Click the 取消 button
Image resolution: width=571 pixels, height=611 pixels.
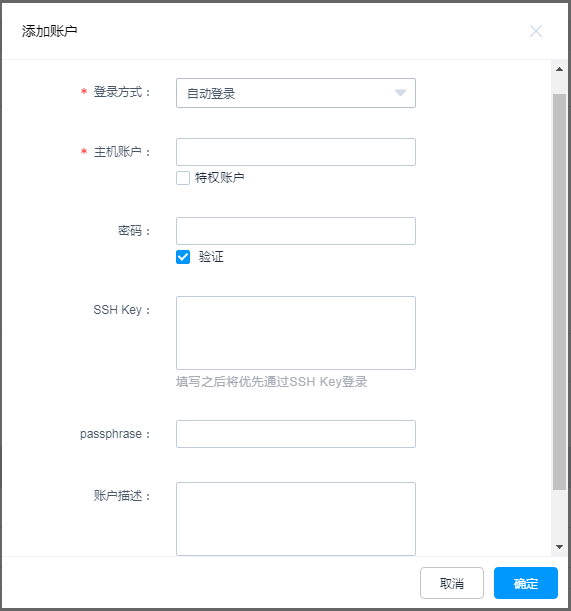(452, 583)
